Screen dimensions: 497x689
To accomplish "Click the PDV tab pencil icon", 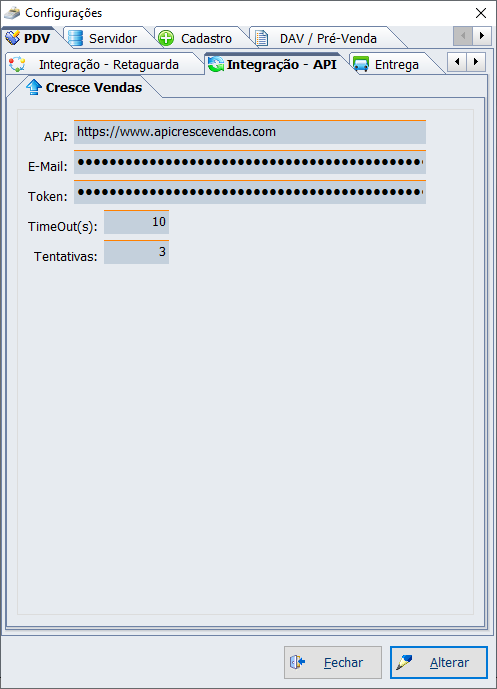I will pyautogui.click(x=12, y=38).
